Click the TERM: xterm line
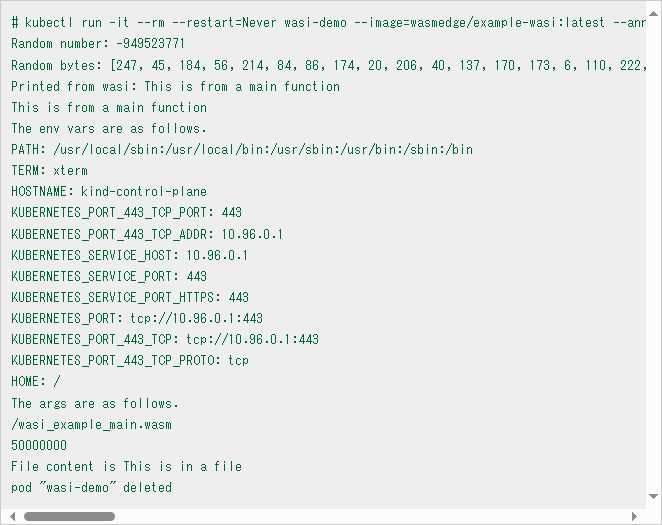This screenshot has height=525, width=662. point(49,170)
